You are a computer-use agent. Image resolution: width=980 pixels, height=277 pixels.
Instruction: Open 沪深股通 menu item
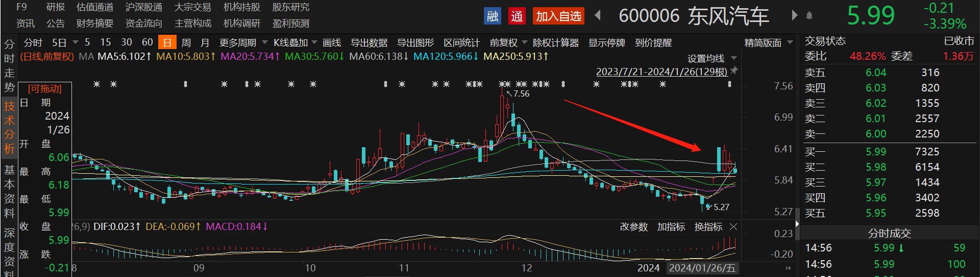click(x=144, y=7)
